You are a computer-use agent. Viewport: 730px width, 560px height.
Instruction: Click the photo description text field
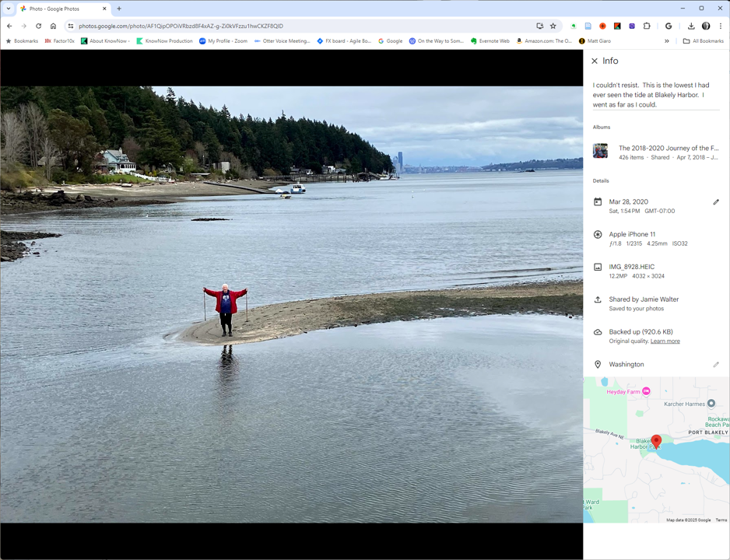coord(655,95)
